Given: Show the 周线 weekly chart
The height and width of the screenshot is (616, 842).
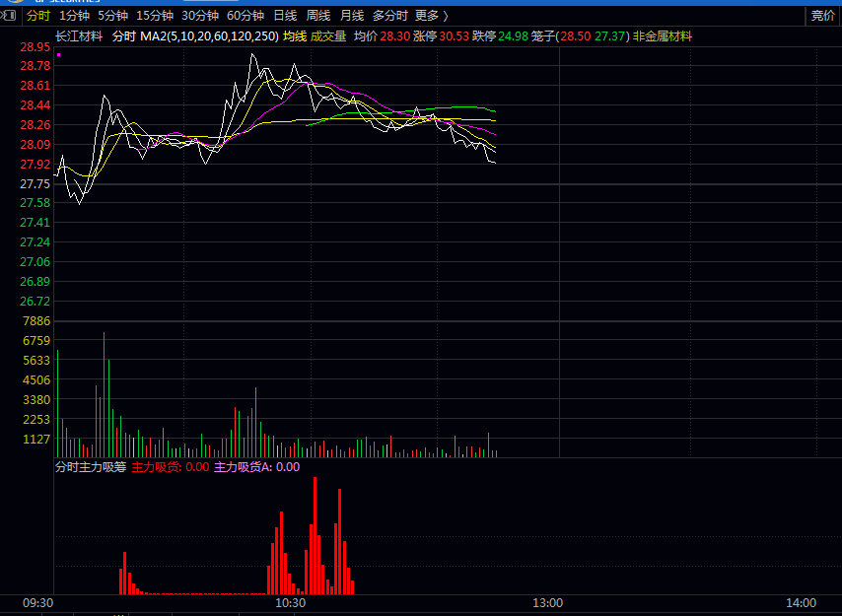Looking at the screenshot, I should pyautogui.click(x=318, y=16).
